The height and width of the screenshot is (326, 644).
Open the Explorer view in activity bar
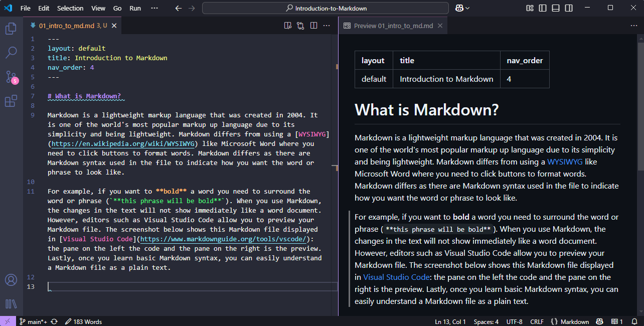(x=11, y=29)
